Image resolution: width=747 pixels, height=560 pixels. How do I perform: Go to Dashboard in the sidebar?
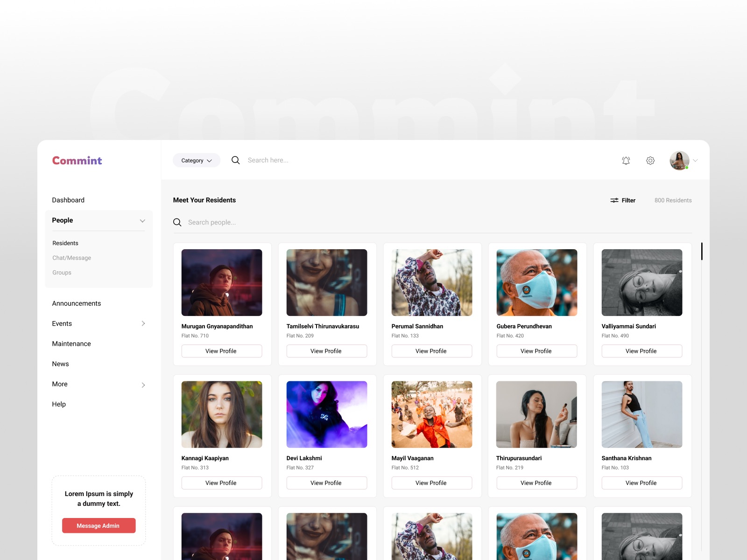pyautogui.click(x=68, y=200)
